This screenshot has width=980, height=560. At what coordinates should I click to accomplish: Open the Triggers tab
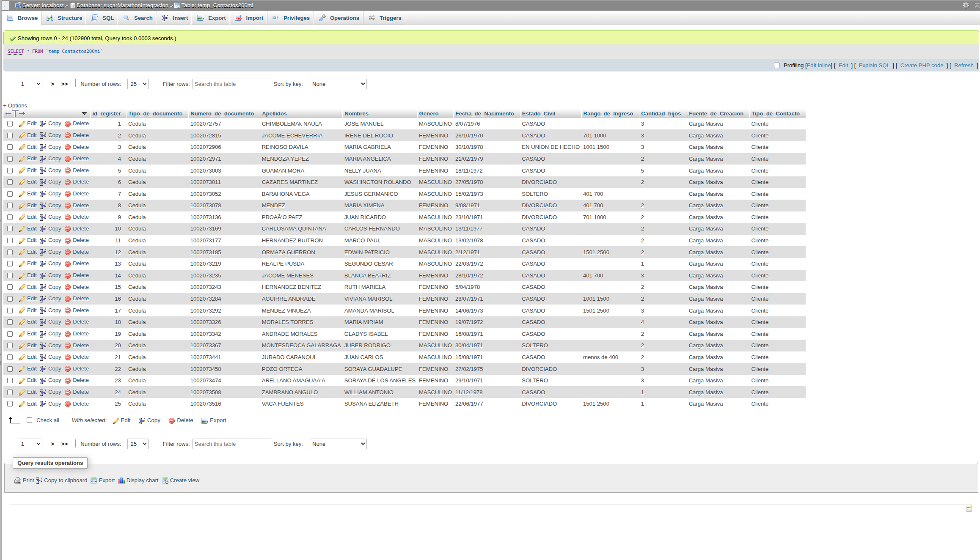385,18
